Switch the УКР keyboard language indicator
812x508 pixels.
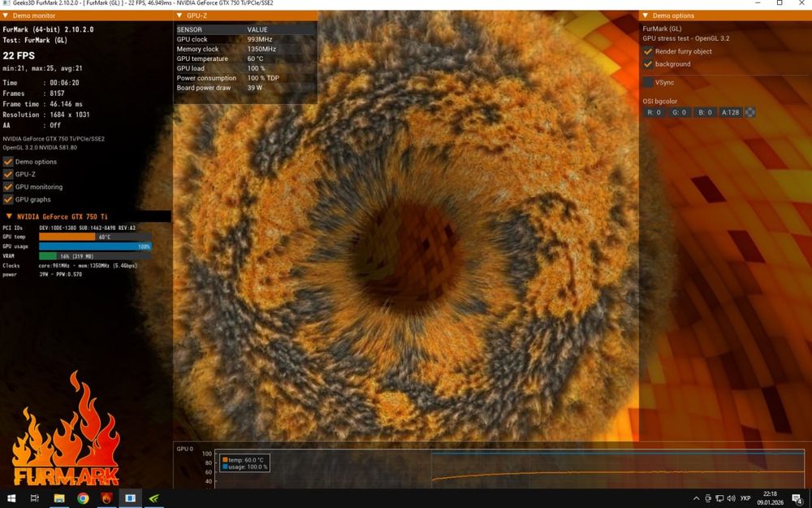(745, 499)
